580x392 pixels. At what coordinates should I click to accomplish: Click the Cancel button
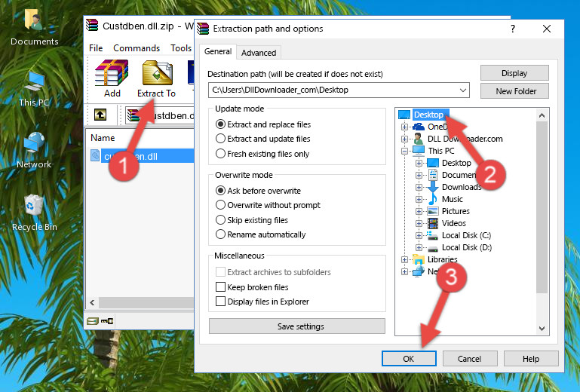tap(469, 359)
